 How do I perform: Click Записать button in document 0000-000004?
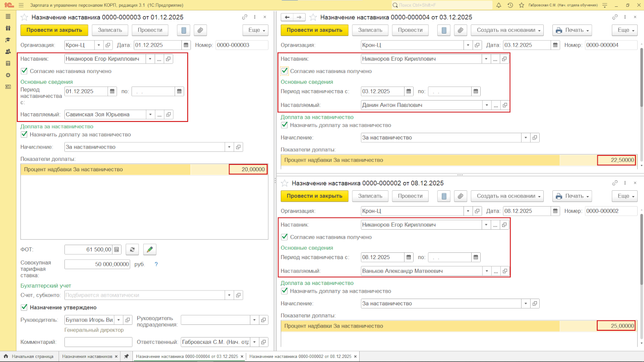370,30
